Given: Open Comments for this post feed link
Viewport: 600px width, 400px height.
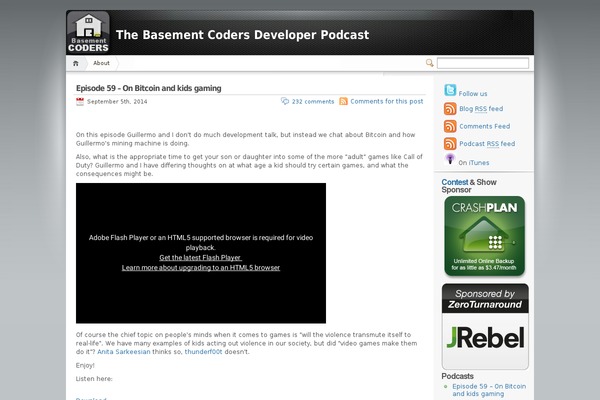Looking at the screenshot, I should (x=387, y=101).
